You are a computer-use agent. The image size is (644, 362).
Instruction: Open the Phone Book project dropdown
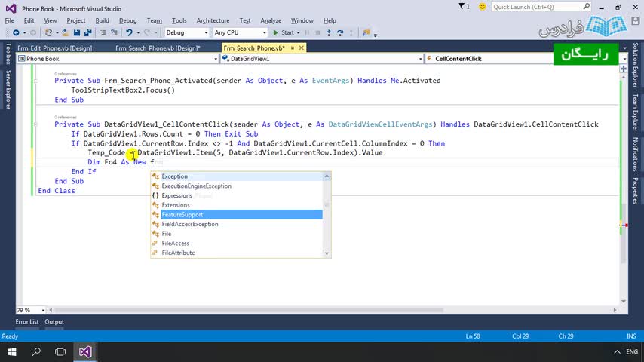click(215, 59)
